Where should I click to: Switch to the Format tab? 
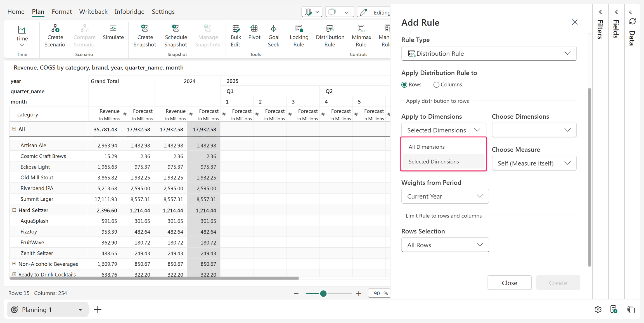pyautogui.click(x=62, y=12)
